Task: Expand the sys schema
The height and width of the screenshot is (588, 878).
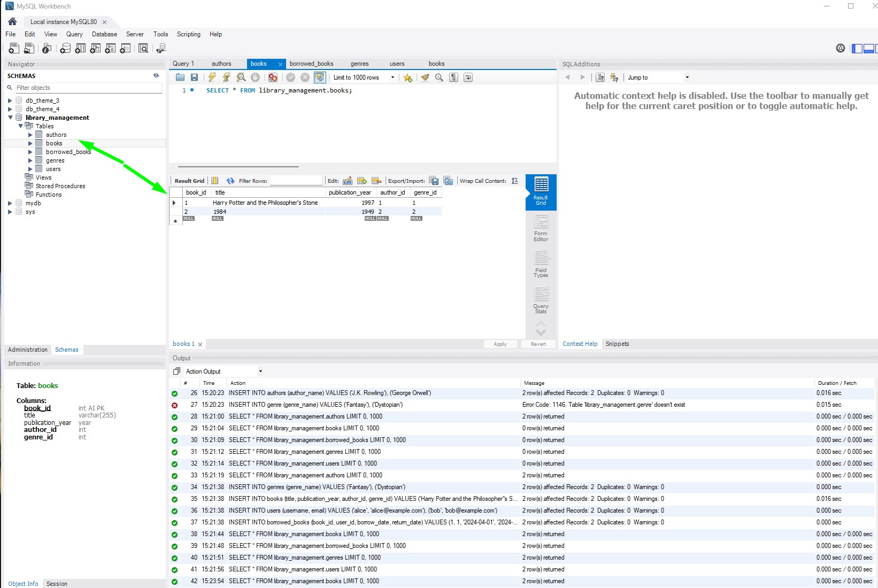Action: (10, 212)
